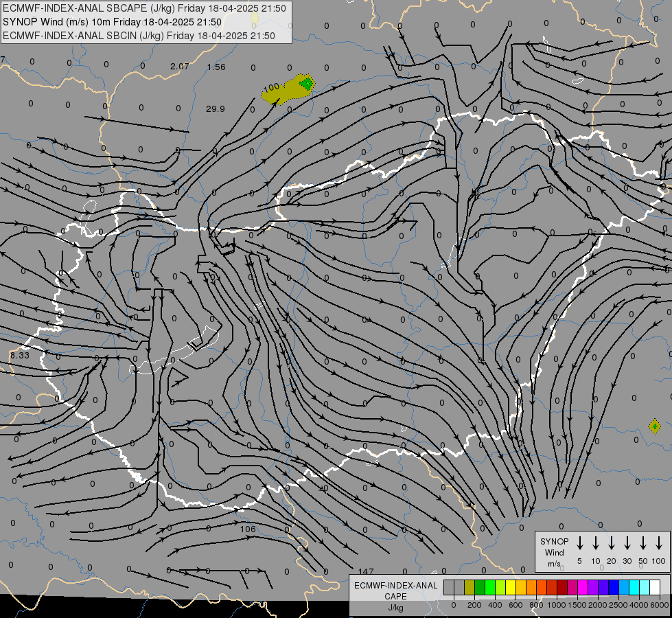
Task: Click the 'ECMWF-INDEX-ANAL CAPE J/kg' legend title
Action: (x=395, y=597)
